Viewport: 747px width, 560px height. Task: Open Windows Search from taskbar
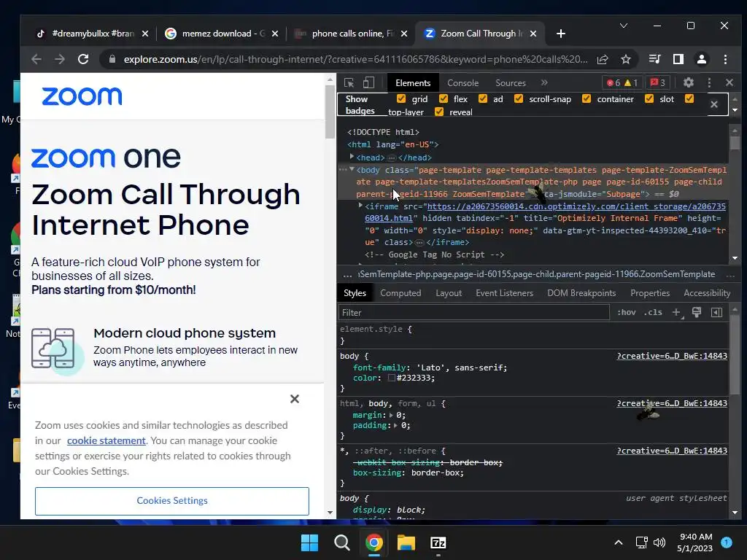(341, 542)
